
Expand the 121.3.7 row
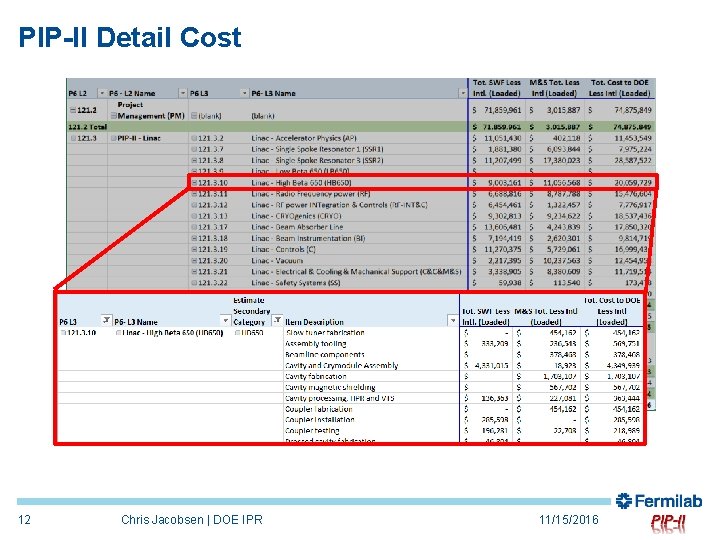(x=194, y=149)
